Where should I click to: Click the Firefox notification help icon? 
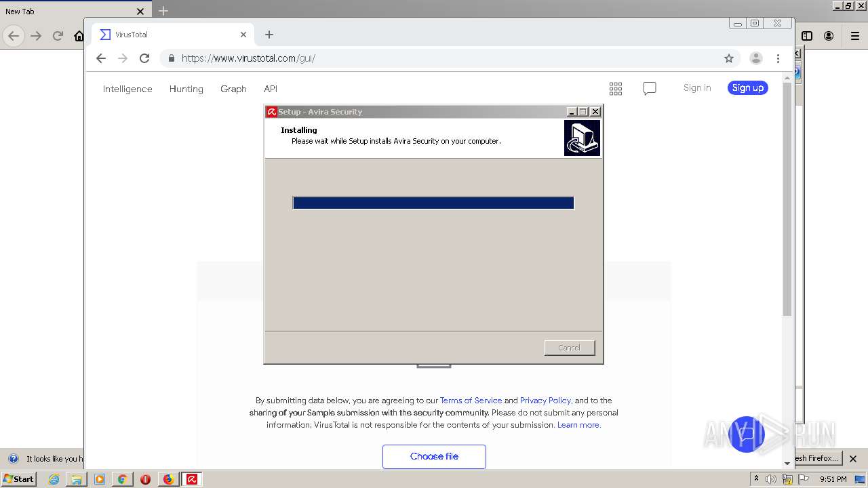click(x=13, y=459)
